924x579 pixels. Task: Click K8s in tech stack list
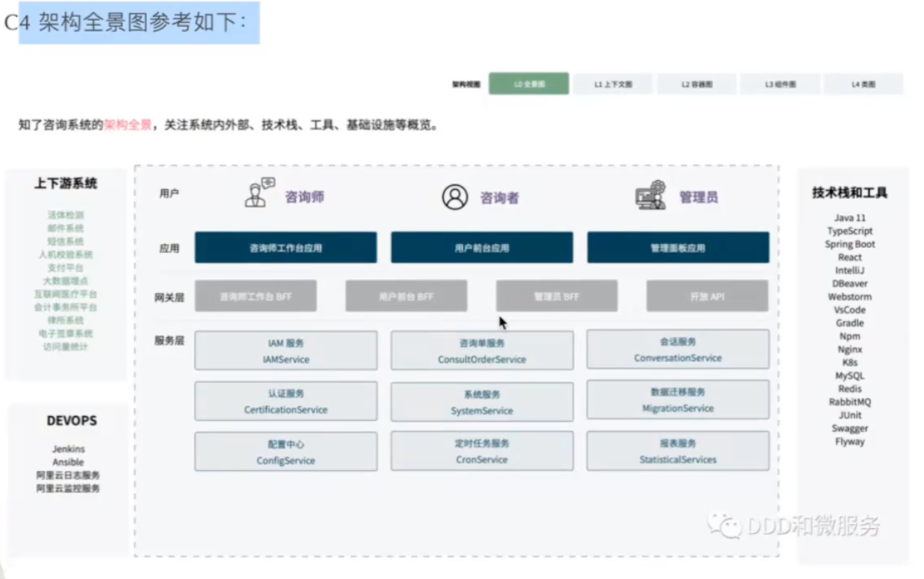click(850, 363)
